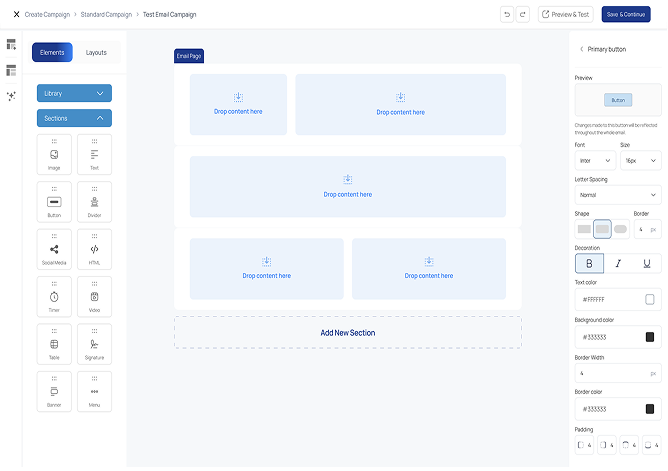Viewport: 668px width, 471px height.
Task: Open the Letter Spacing dropdown
Action: coord(617,195)
